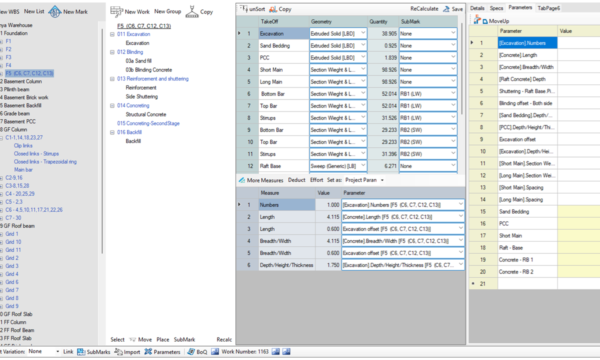This screenshot has width=600, height=360.
Task: Select the 03b Blinding Concrete work item
Action: [148, 70]
